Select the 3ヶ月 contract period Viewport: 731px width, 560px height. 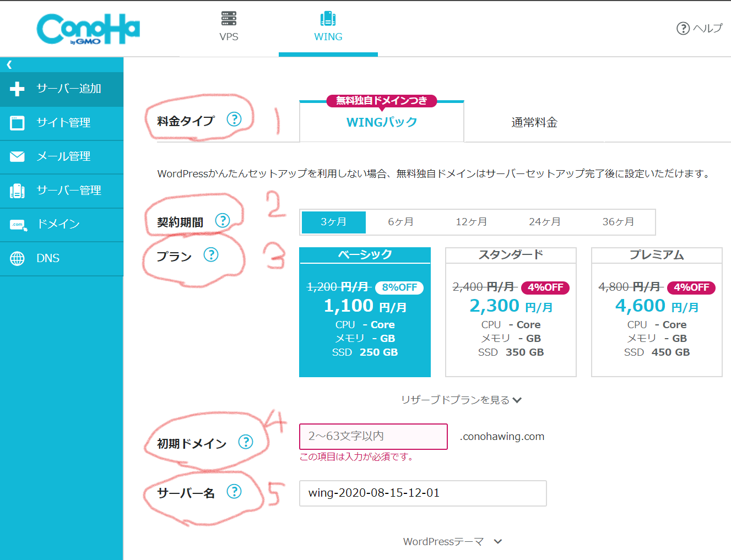[x=334, y=222]
